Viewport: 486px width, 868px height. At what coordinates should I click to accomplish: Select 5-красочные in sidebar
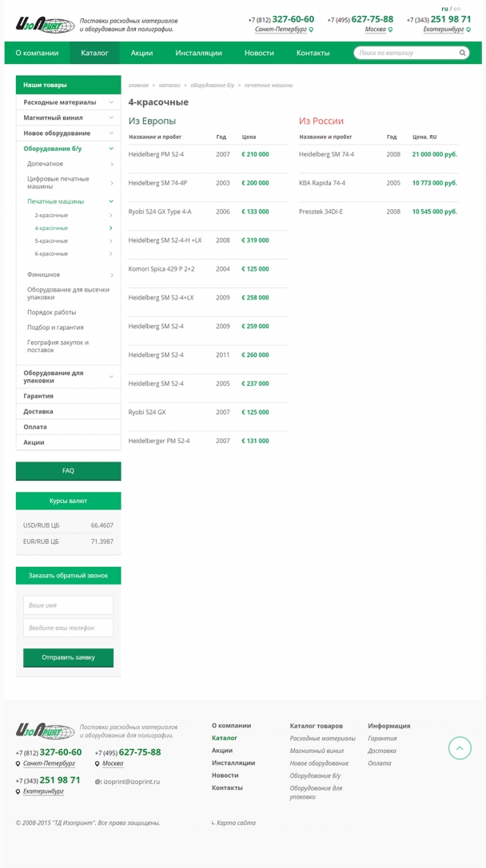click(x=51, y=241)
